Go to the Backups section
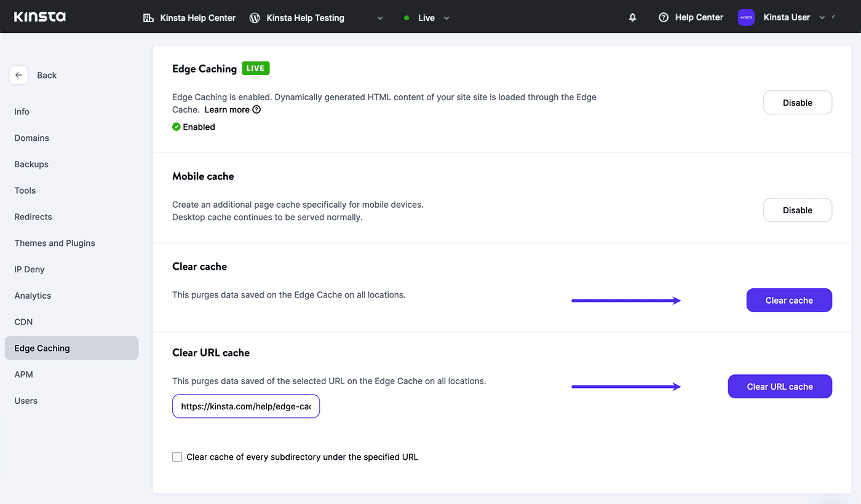 coord(31,164)
